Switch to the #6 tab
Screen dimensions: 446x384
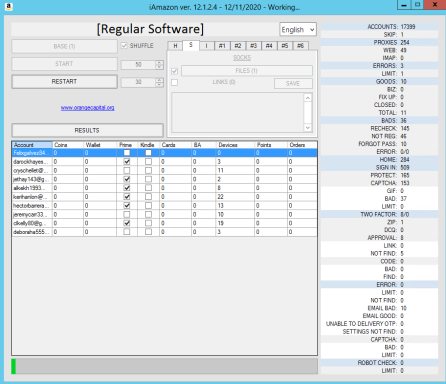click(x=300, y=46)
